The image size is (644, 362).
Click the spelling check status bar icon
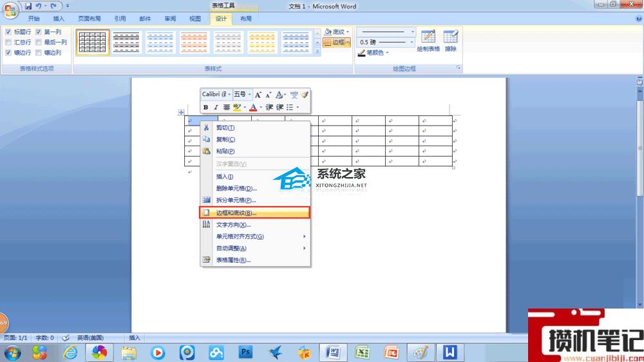pos(66,338)
